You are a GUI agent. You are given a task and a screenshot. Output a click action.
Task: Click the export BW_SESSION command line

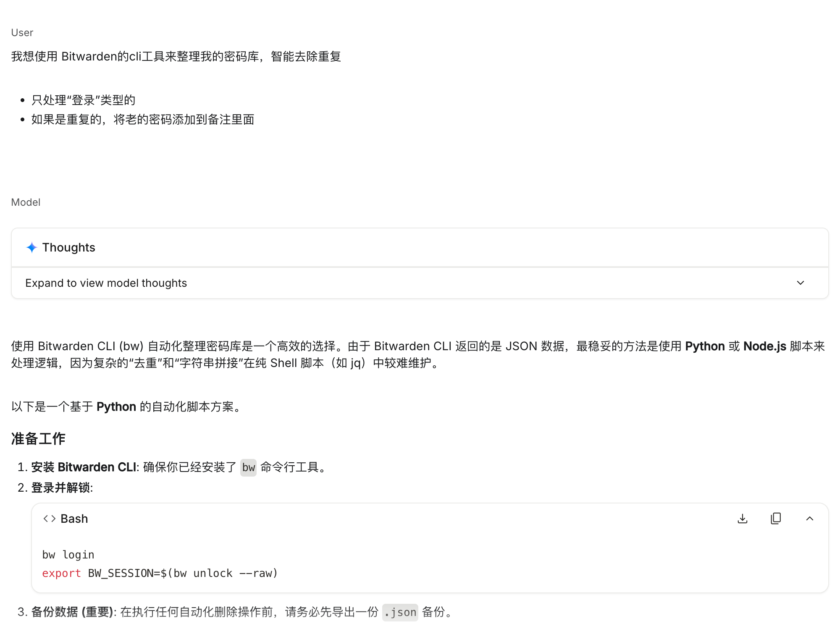coord(160,573)
